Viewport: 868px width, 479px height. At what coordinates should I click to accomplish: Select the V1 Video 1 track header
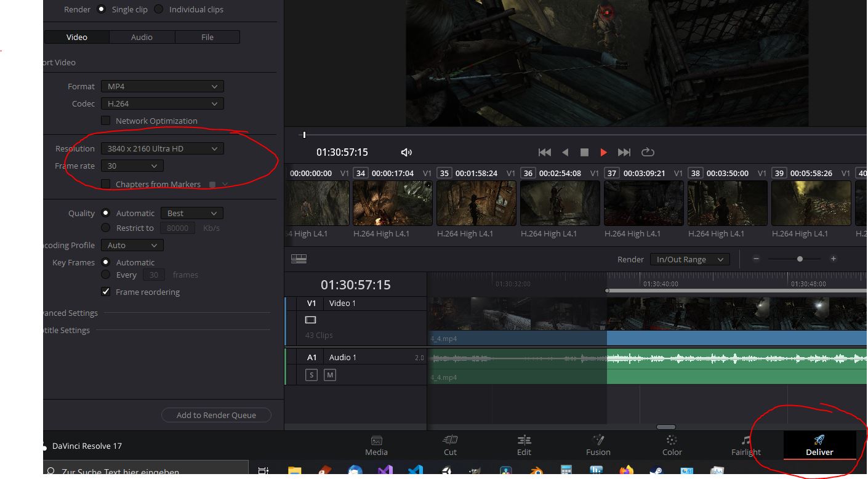[x=357, y=303]
